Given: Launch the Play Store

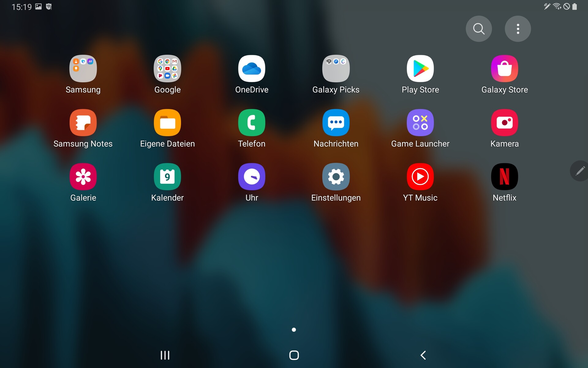Looking at the screenshot, I should [x=420, y=69].
